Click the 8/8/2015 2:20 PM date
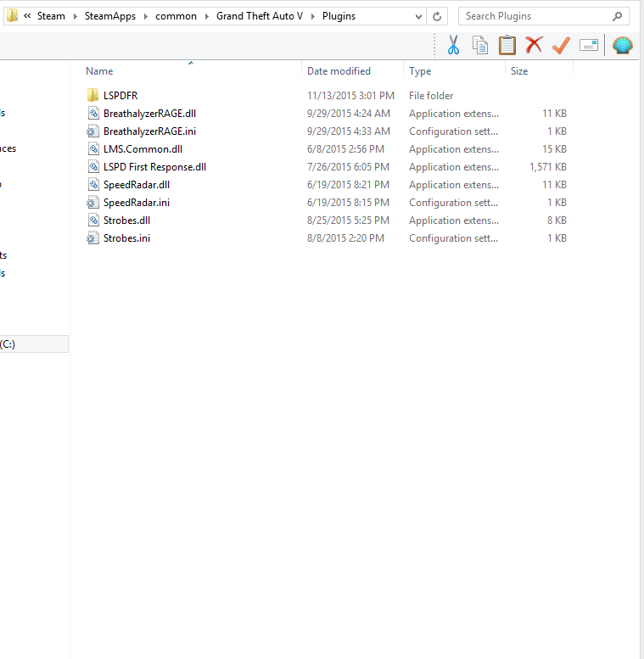This screenshot has width=644, height=659. [345, 237]
